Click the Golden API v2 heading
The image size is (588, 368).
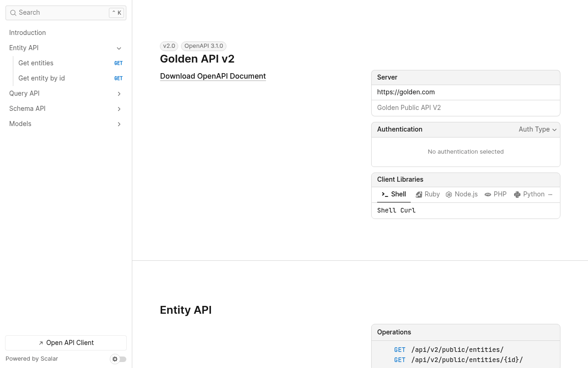point(197,59)
